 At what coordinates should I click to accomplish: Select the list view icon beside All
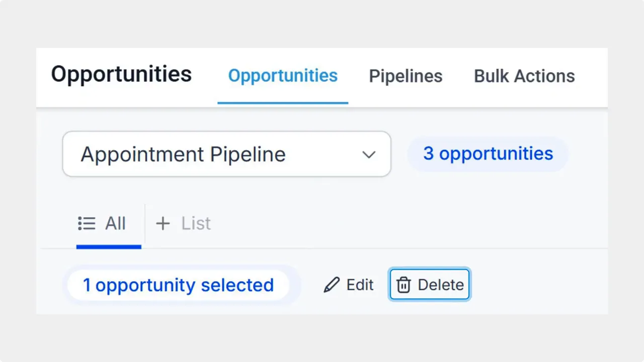[x=87, y=224]
